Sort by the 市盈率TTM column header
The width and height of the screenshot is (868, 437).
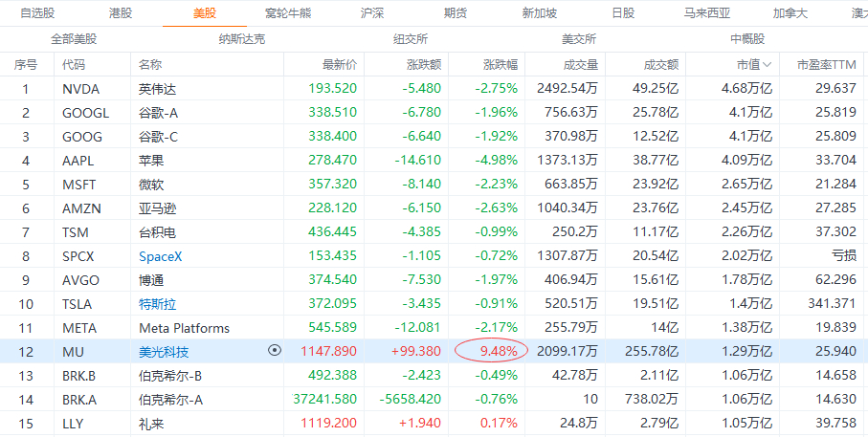click(827, 65)
